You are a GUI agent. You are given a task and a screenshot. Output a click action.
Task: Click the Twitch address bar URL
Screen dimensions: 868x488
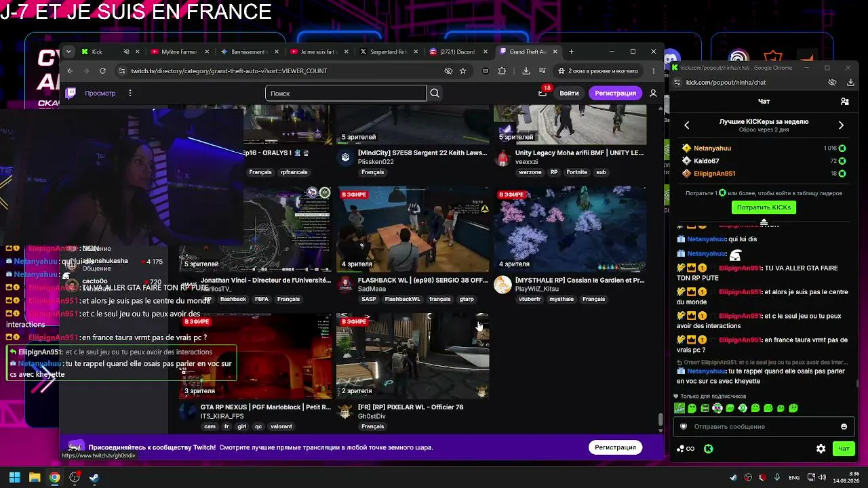click(x=229, y=70)
